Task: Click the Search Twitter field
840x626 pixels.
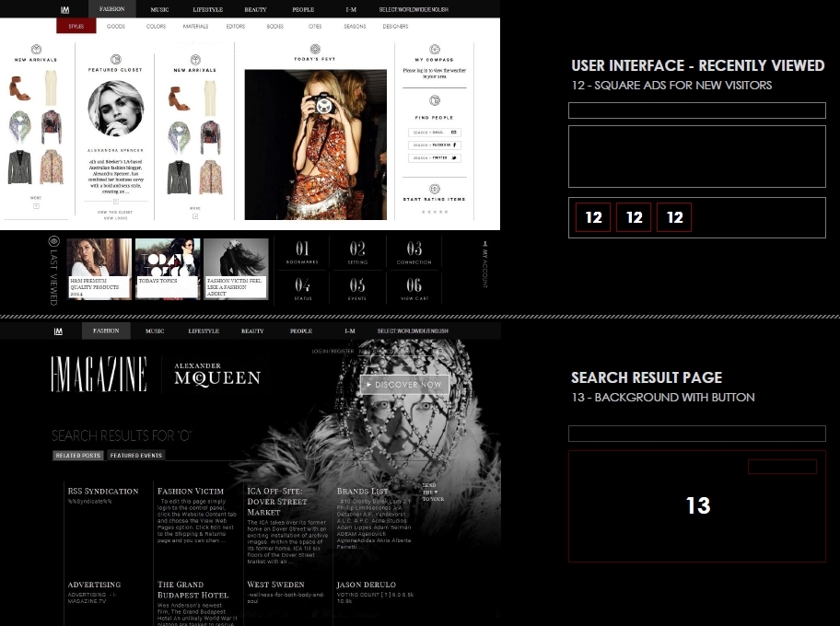Action: click(x=435, y=158)
